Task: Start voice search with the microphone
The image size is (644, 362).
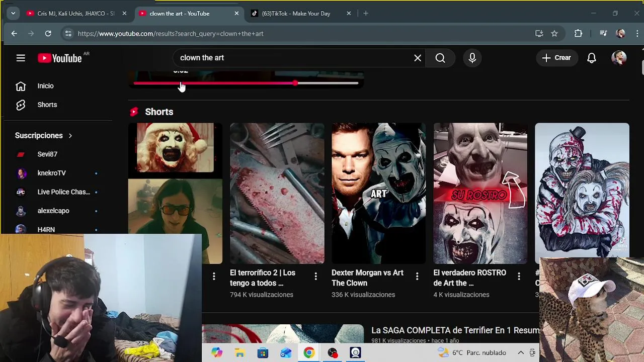Action: pos(472,58)
